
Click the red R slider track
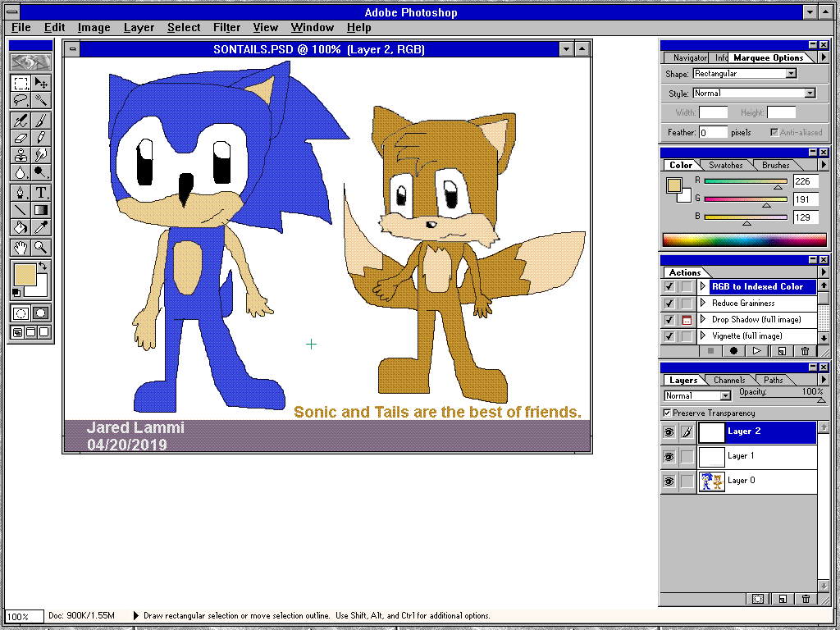click(x=745, y=181)
